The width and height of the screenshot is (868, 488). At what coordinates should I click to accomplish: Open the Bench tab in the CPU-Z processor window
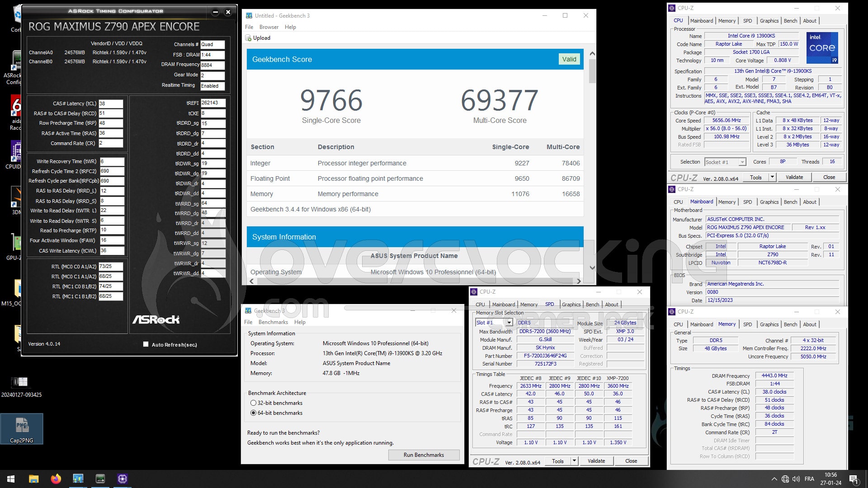tap(790, 21)
